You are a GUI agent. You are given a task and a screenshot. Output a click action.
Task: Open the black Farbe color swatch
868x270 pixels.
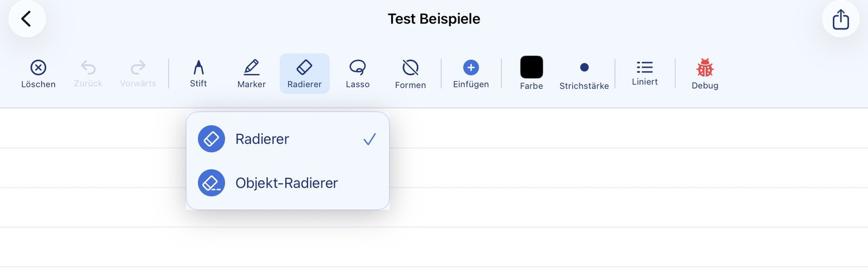point(531,67)
